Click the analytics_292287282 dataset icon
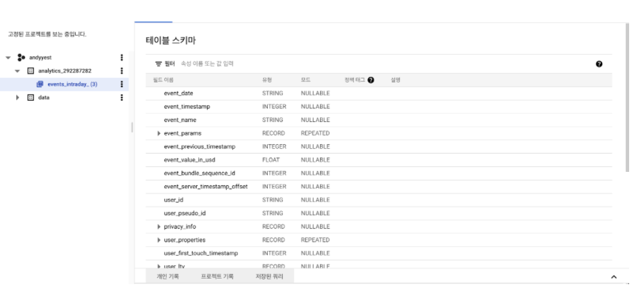This screenshot has height=299, width=644. (30, 70)
